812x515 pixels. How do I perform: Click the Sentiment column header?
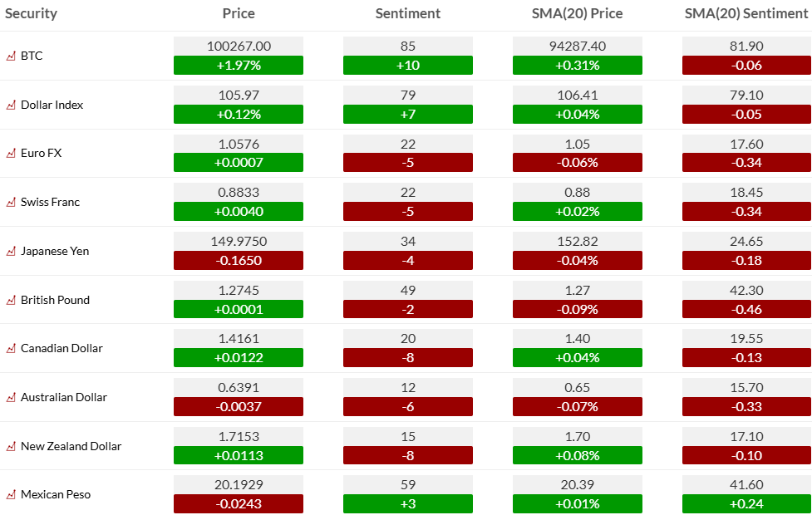407,13
